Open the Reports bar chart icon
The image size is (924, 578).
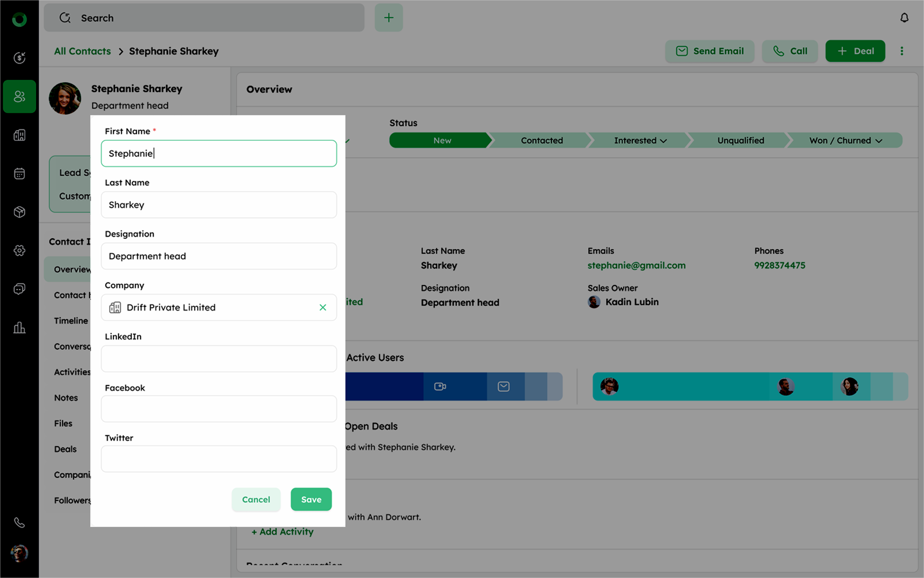[19, 327]
